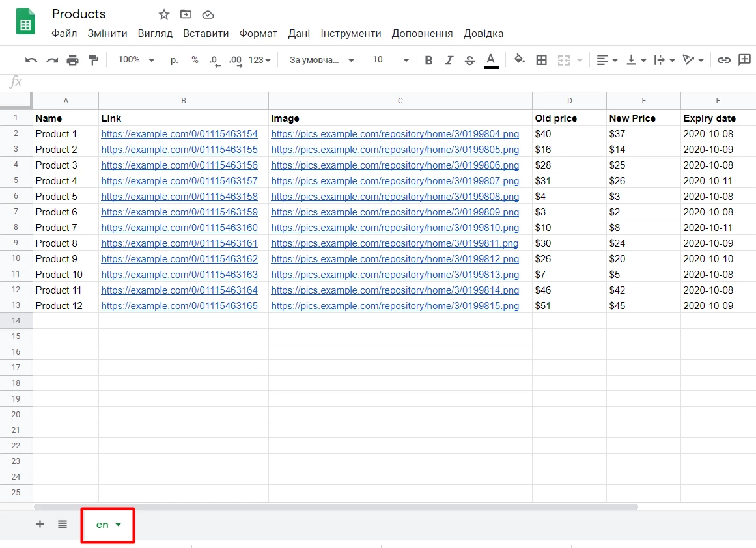Select the $45 new price cell

pyautogui.click(x=643, y=306)
